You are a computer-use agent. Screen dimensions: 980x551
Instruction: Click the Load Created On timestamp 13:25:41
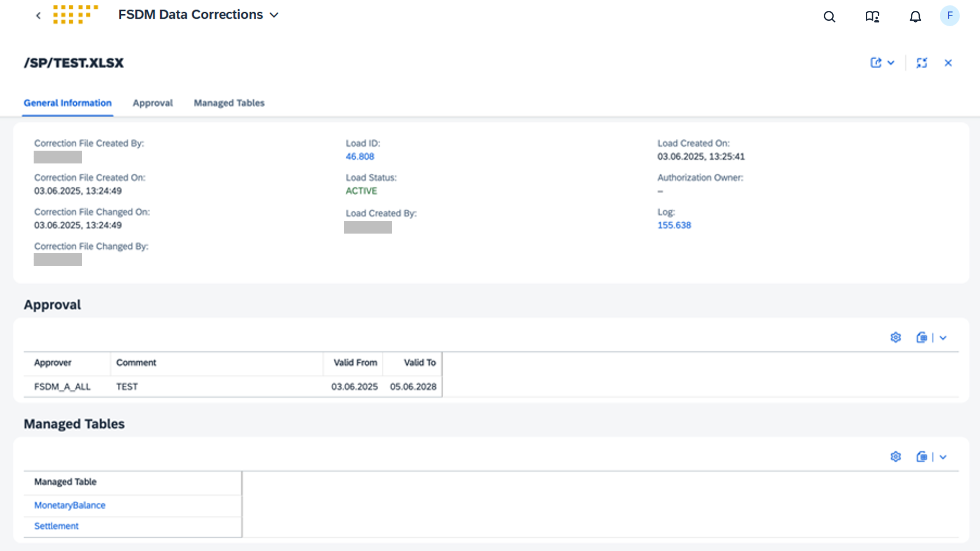pos(701,156)
